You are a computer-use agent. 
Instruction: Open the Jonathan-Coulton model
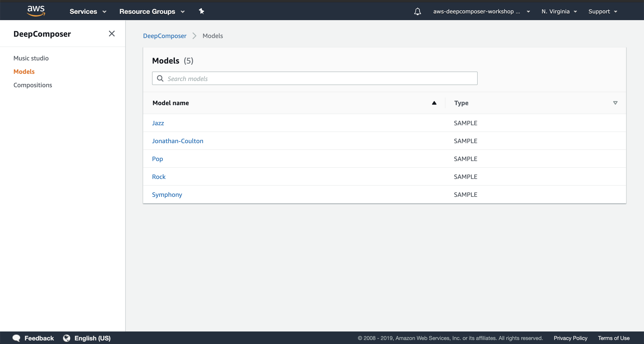point(178,141)
